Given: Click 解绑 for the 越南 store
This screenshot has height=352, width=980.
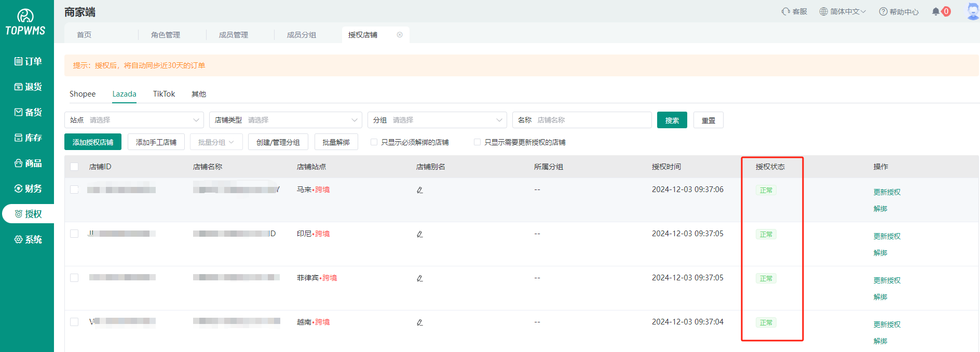Looking at the screenshot, I should coord(880,341).
